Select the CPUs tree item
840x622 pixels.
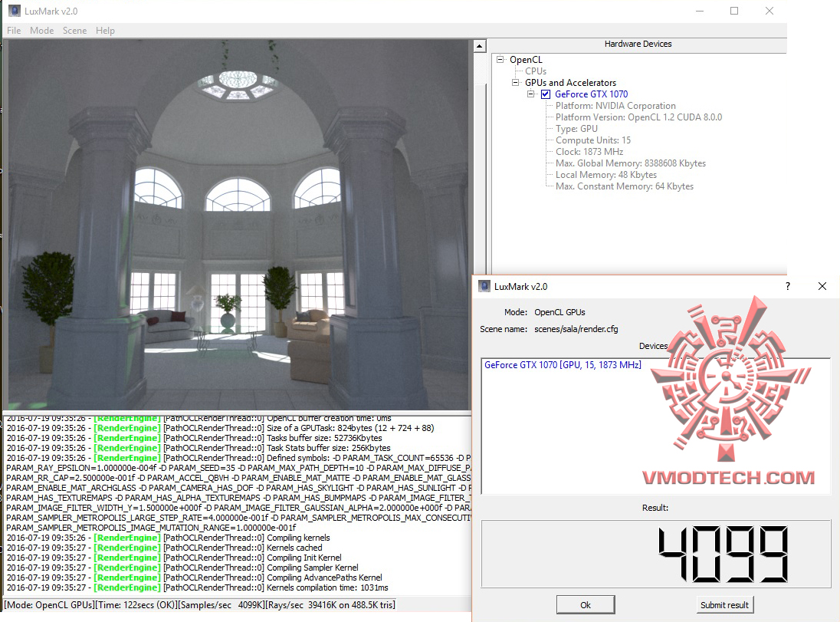click(536, 71)
